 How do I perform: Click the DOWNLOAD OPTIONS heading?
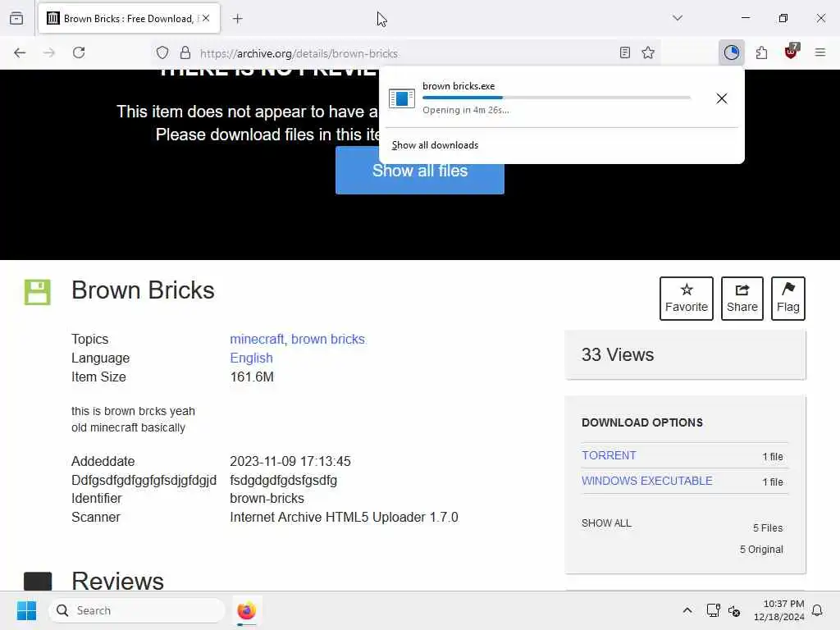(641, 422)
